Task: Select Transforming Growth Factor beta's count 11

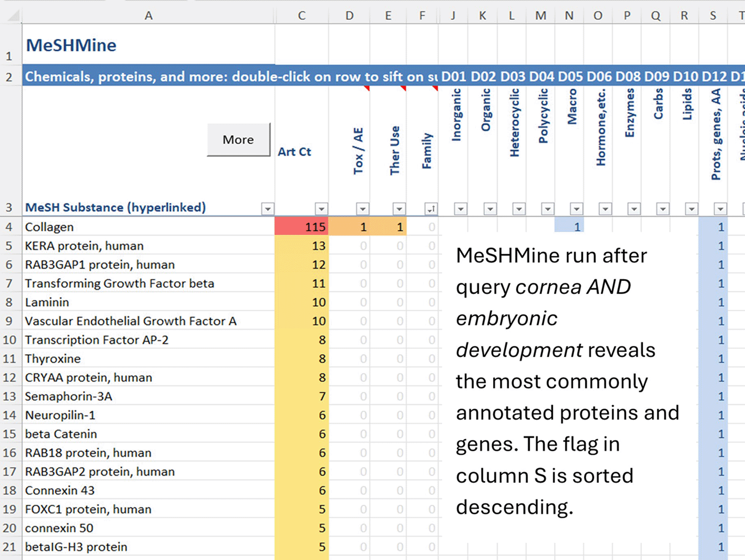Action: tap(301, 283)
